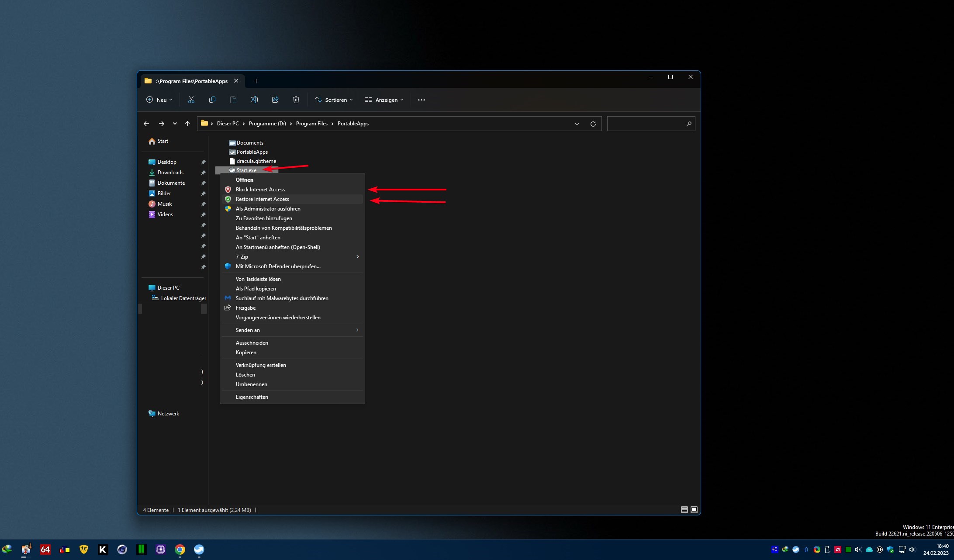This screenshot has height=560, width=954.
Task: Click Eigenschaften in the context menu
Action: (x=252, y=397)
